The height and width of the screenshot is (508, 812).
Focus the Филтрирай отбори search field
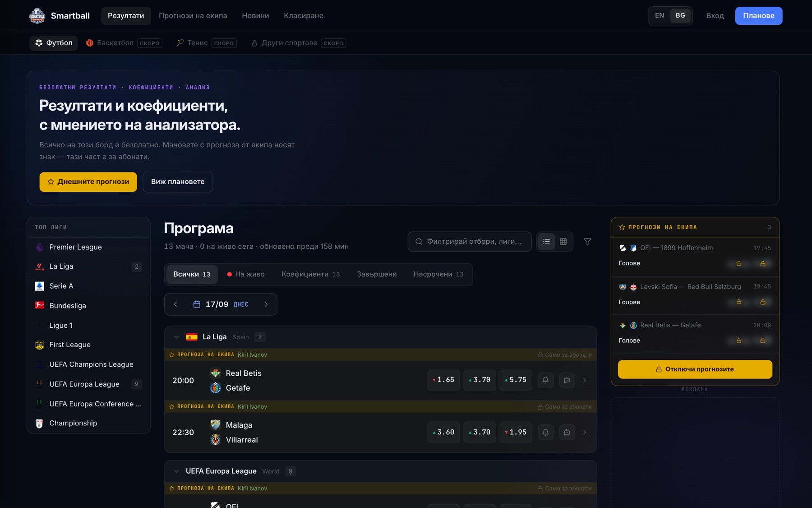[470, 242]
